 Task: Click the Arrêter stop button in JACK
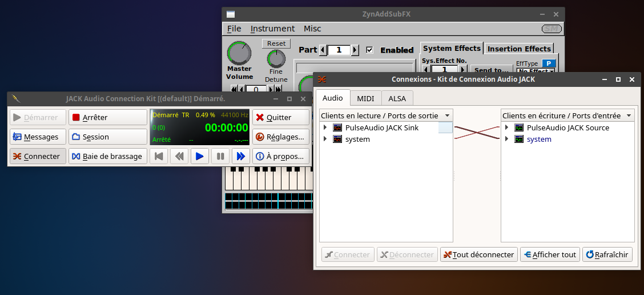point(107,117)
